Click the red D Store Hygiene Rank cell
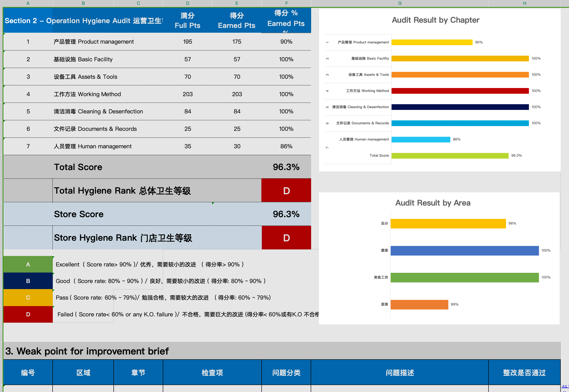Viewport: 569px width, 392px height. 286,238
